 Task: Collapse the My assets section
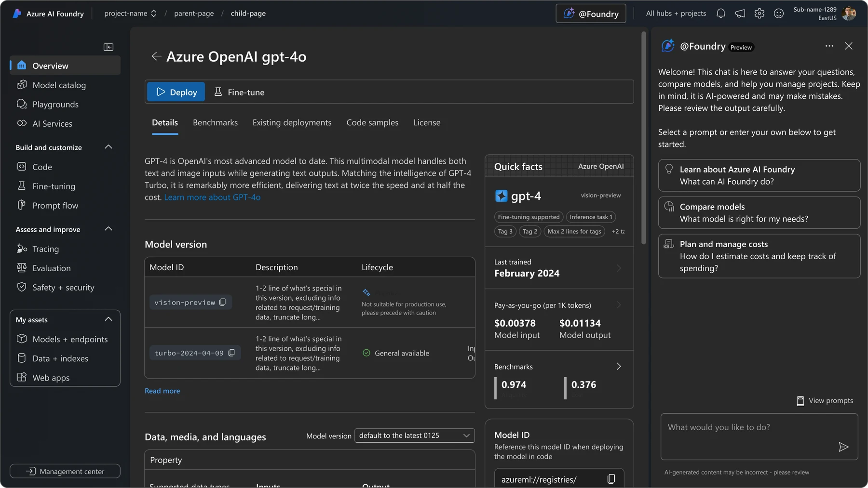(108, 319)
